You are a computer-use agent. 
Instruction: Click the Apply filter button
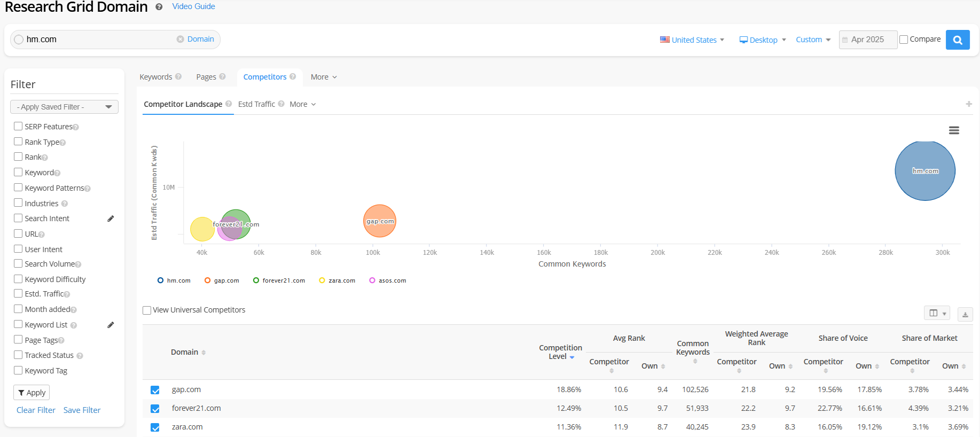coord(32,393)
